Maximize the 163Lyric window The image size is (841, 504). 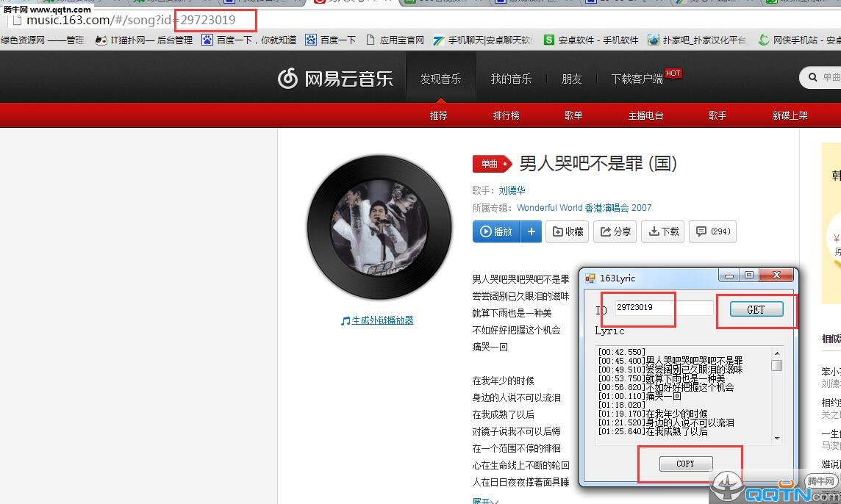(749, 276)
